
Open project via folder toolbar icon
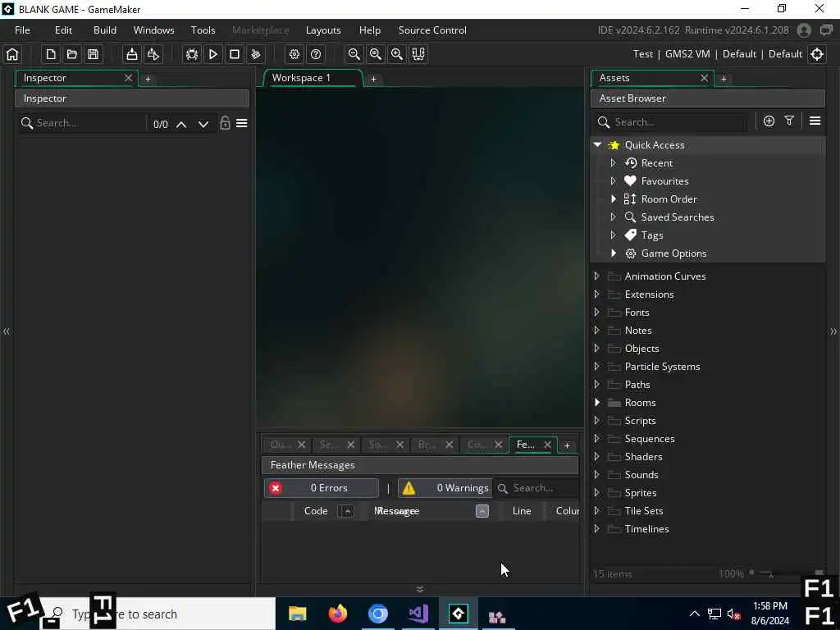72,54
